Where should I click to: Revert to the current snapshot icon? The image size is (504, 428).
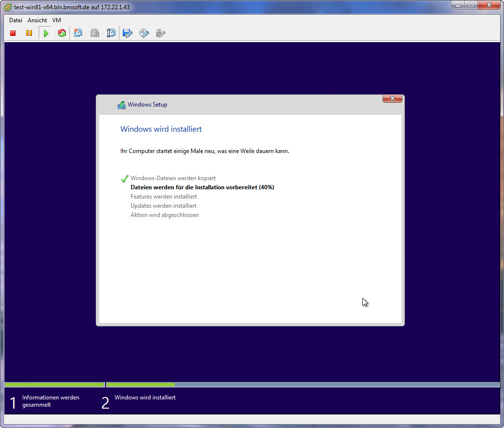[x=95, y=33]
